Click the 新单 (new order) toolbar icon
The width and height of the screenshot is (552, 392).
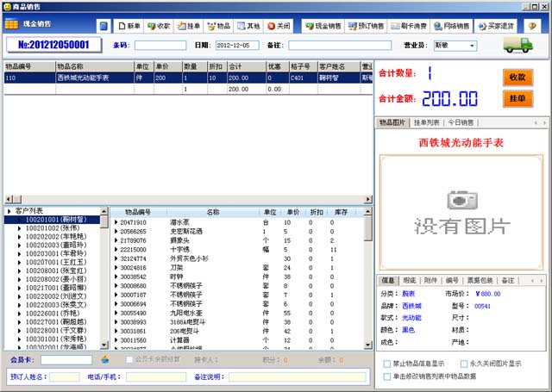click(x=128, y=27)
